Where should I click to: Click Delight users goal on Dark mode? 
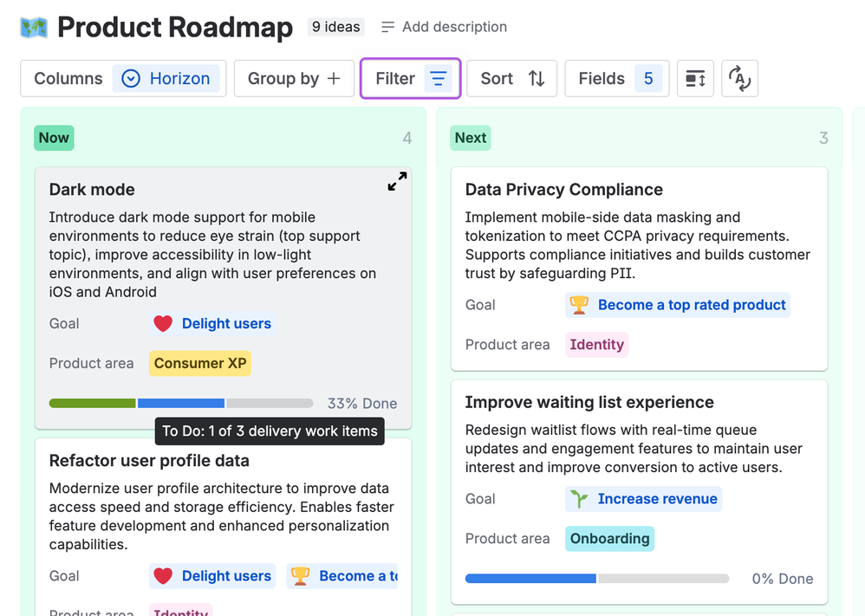(x=212, y=324)
